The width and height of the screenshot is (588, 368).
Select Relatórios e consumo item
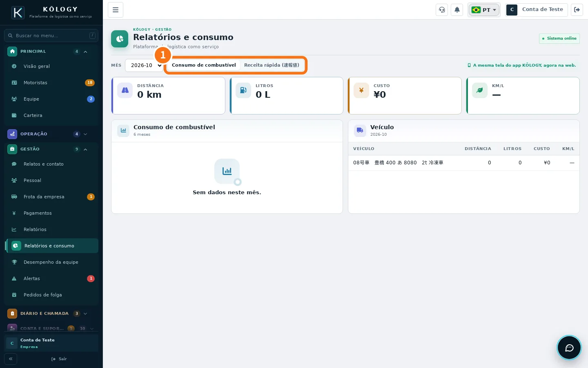(x=52, y=246)
